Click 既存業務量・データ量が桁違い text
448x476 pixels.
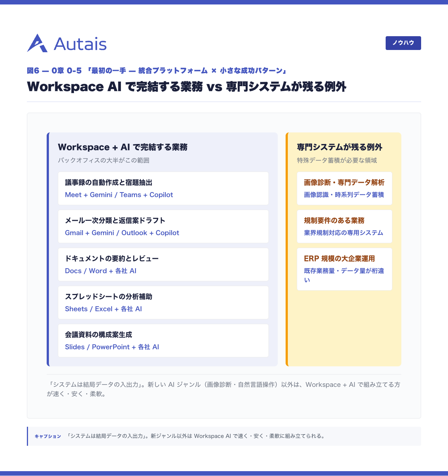(x=344, y=275)
